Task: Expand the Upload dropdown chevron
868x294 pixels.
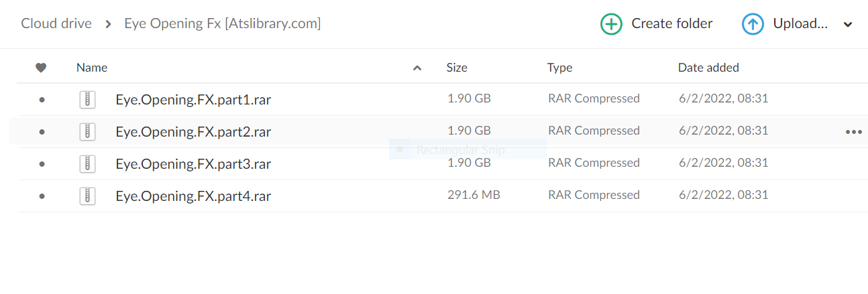Action: pyautogui.click(x=848, y=25)
